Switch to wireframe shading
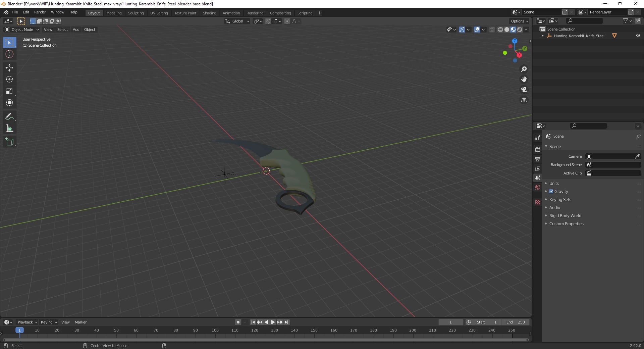Screen dimensions: 644x349 (x=500, y=30)
